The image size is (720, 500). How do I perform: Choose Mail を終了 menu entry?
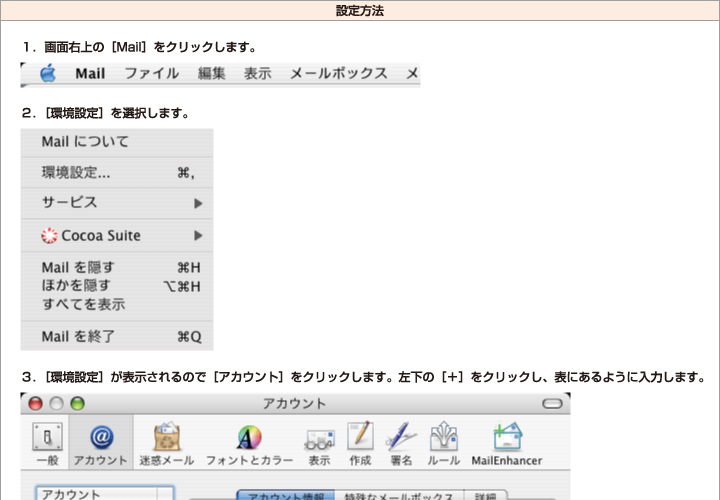coord(117,337)
